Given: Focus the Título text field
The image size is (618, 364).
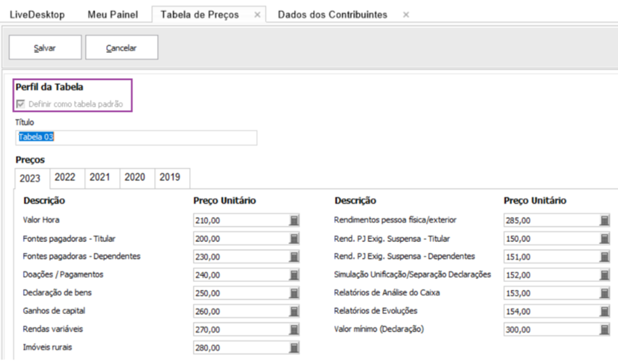Looking at the screenshot, I should click(137, 137).
